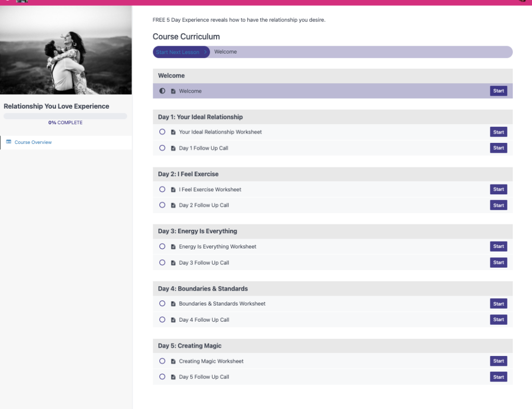Toggle completion circle for Day 2 Follow Up Call

[x=162, y=205]
